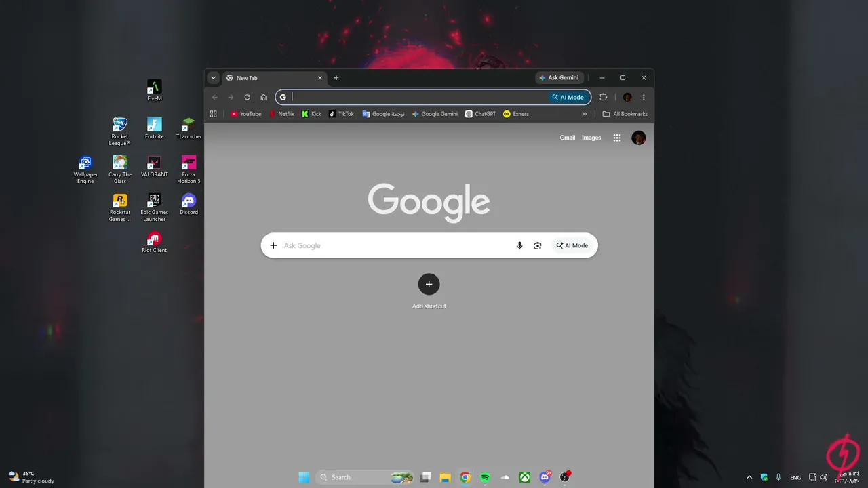Screen dimensions: 868x488
Task: Open the cloud app on the taskbar
Action: click(x=505, y=477)
